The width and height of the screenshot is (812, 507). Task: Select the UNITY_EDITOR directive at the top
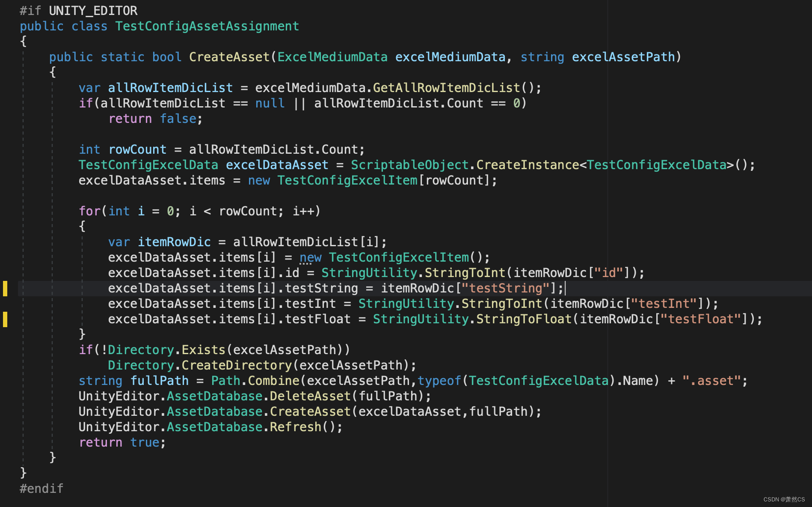click(92, 10)
